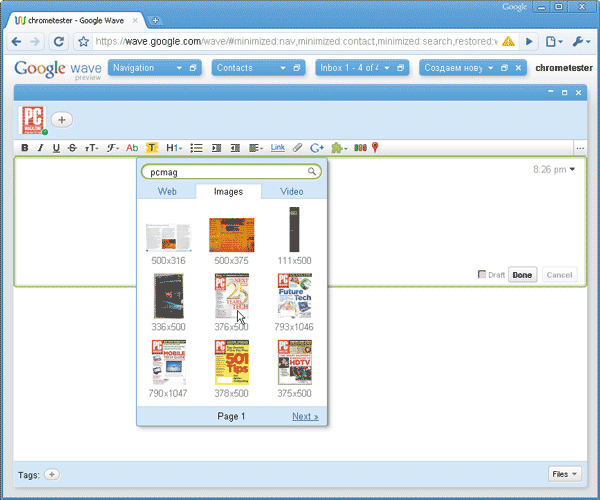600x500 pixels.
Task: Select the 793x1046 Future Tech cover
Action: click(295, 296)
